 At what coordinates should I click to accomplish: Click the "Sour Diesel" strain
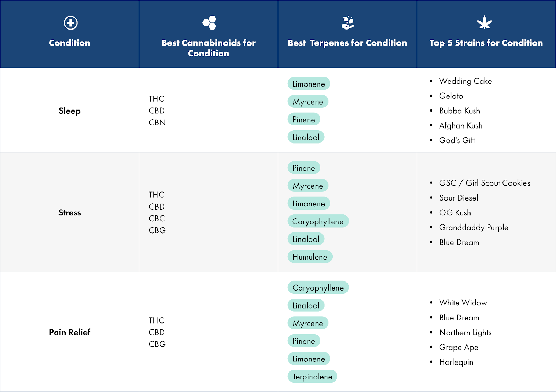pyautogui.click(x=459, y=198)
